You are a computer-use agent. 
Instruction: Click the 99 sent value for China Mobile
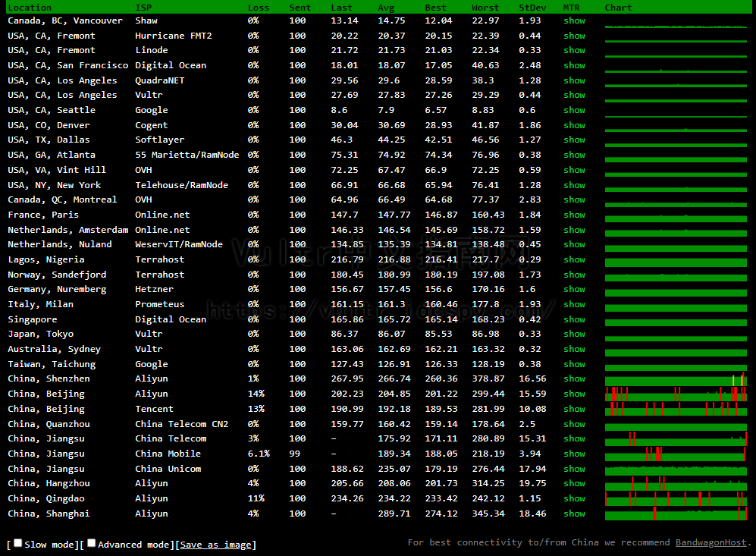[294, 454]
